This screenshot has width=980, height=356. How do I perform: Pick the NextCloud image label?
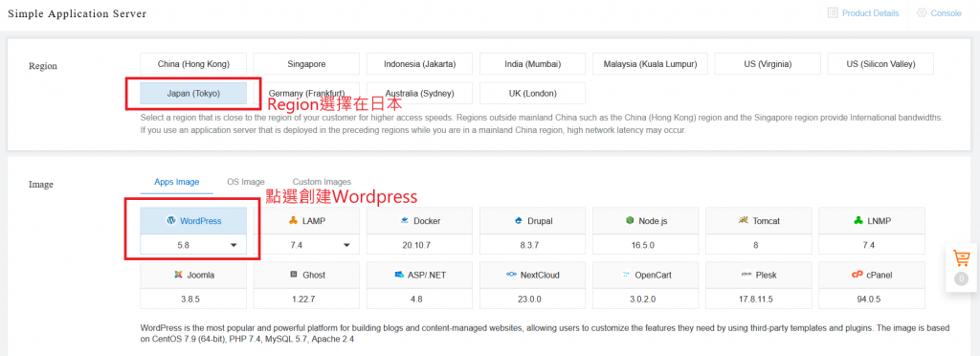[540, 275]
